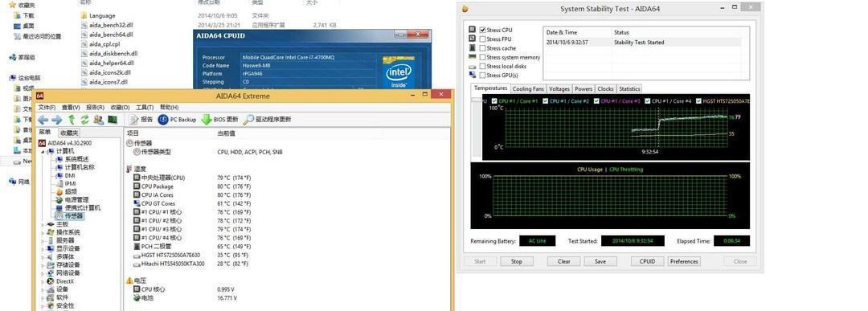Viewport: 868px width, 311px height.
Task: Switch to the Voltages tab
Action: click(559, 88)
